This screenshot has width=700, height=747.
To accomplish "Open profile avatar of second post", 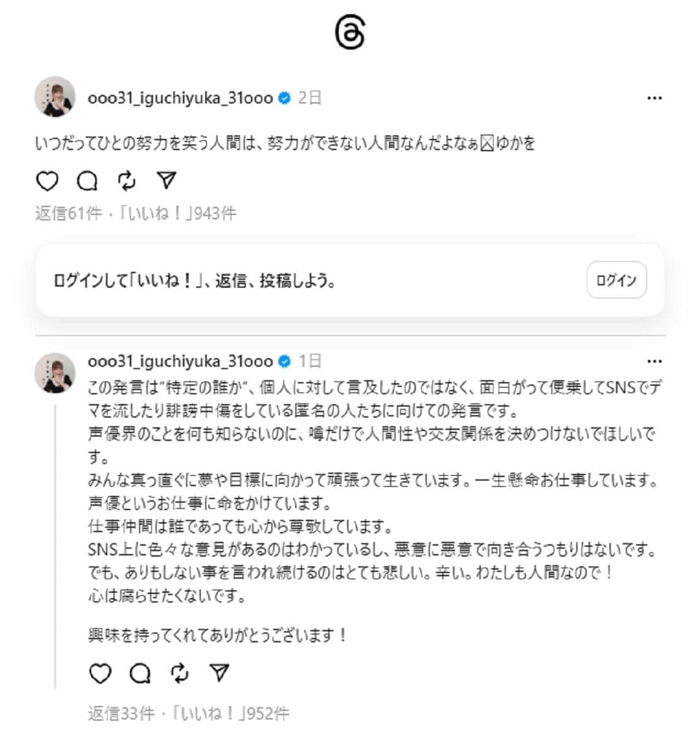I will (55, 373).
